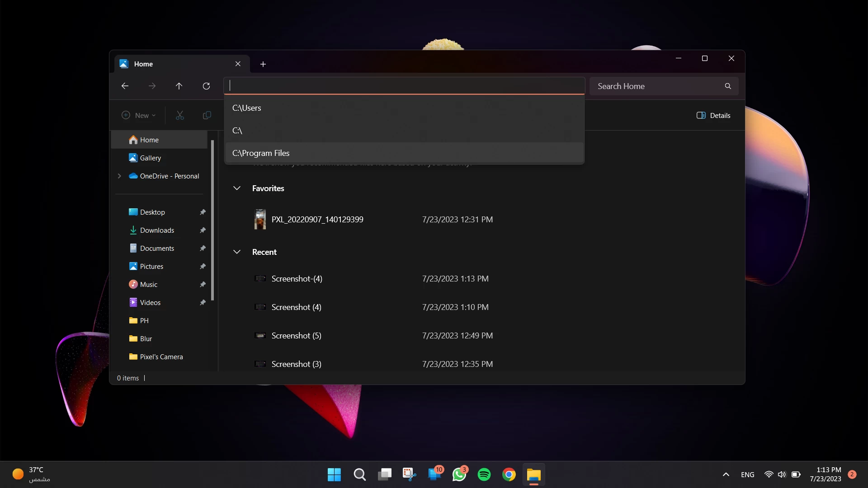Expand OneDrive - Personal tree node
This screenshot has height=488, width=868.
click(119, 176)
